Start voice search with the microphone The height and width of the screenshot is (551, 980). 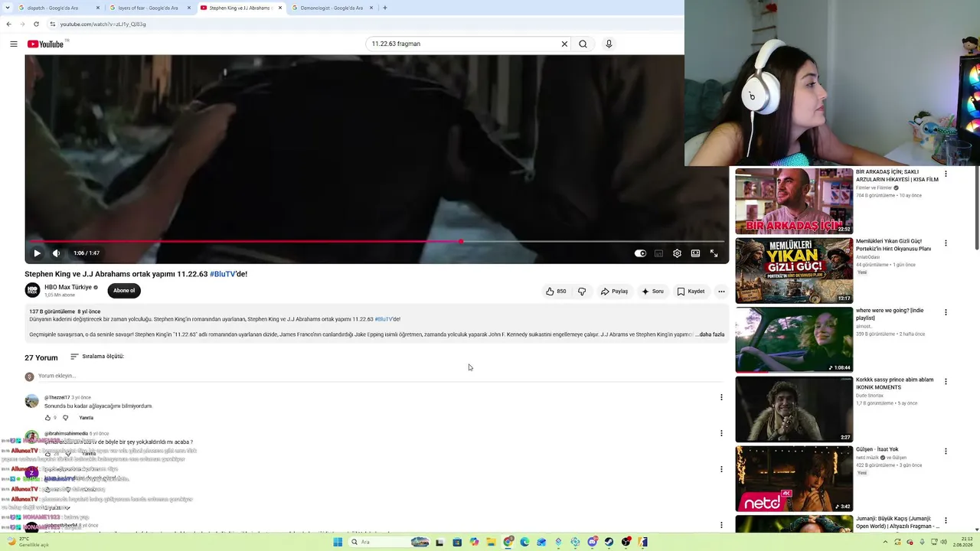609,44
